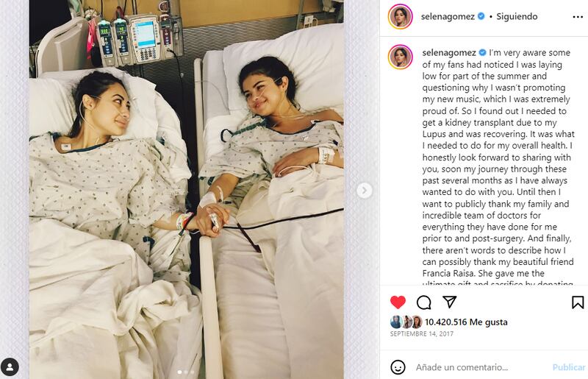Toggle the bookmark save icon
This screenshot has height=379, width=588.
pyautogui.click(x=578, y=302)
